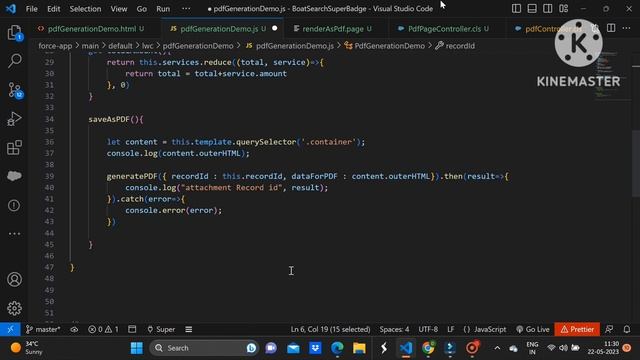
Task: Click the list icon beside the Super org
Action: click(189, 329)
